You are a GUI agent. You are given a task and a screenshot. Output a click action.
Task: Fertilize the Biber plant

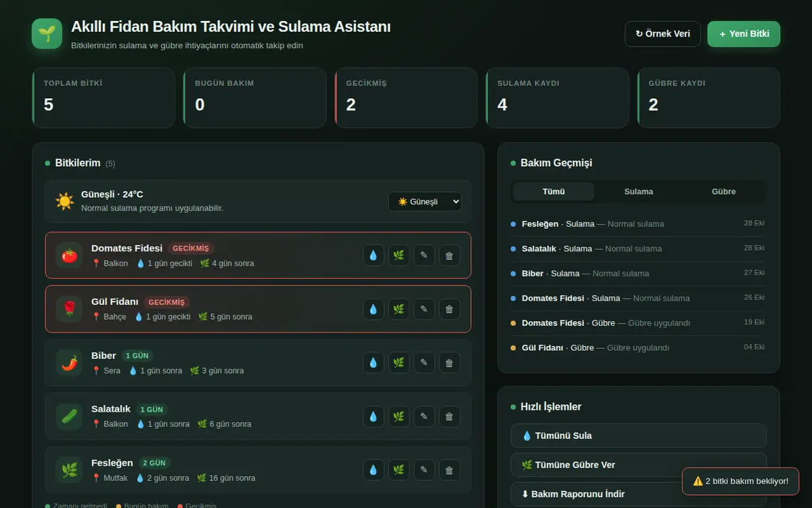pyautogui.click(x=399, y=362)
